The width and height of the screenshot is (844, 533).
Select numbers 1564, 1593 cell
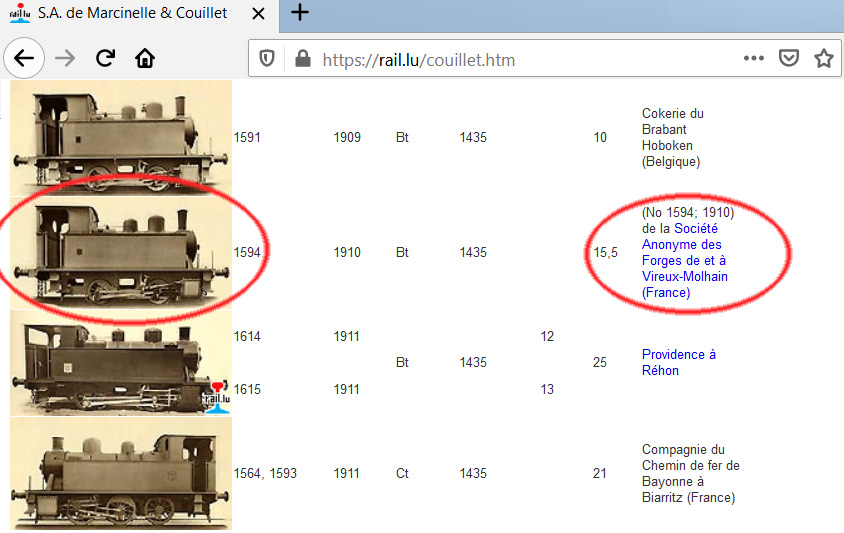[x=265, y=473]
